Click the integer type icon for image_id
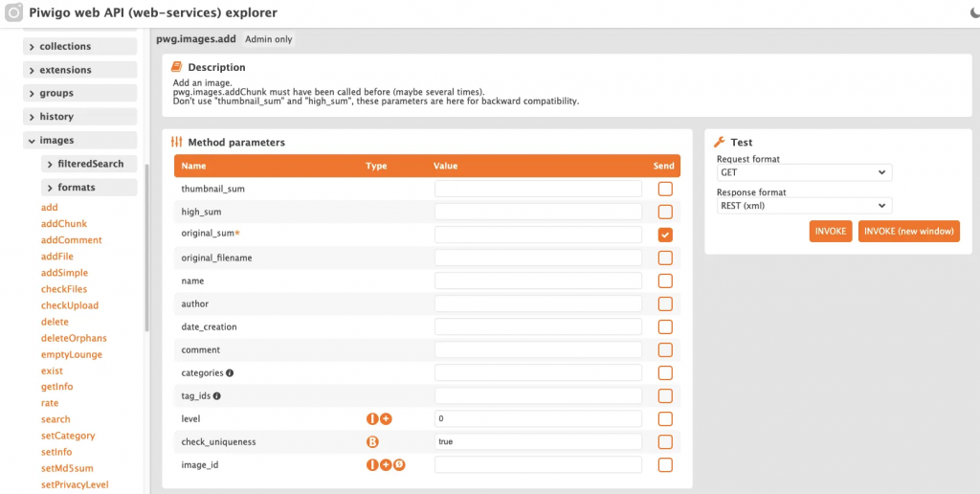 tap(372, 464)
